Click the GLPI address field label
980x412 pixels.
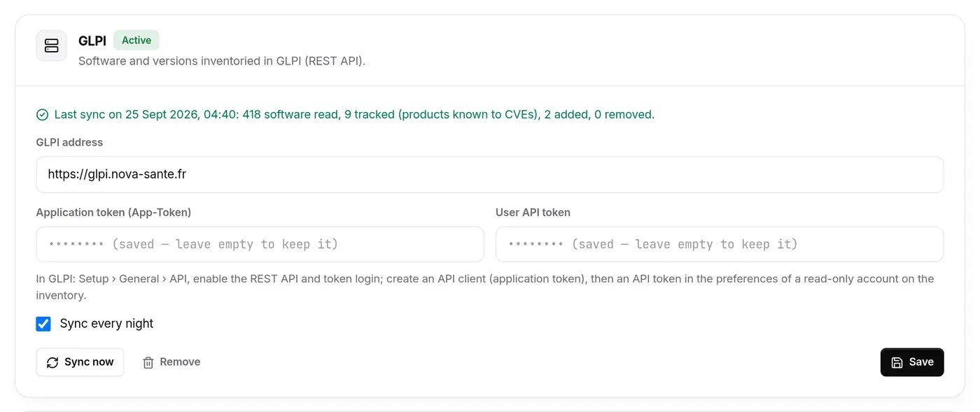(69, 142)
